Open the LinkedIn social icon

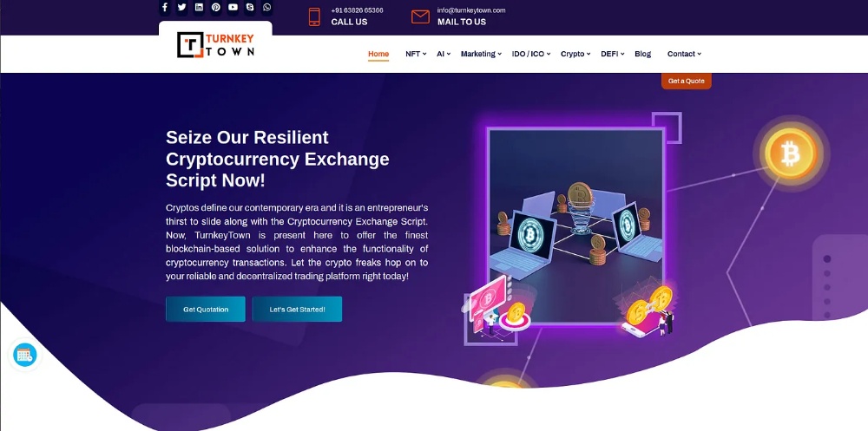coord(199,7)
